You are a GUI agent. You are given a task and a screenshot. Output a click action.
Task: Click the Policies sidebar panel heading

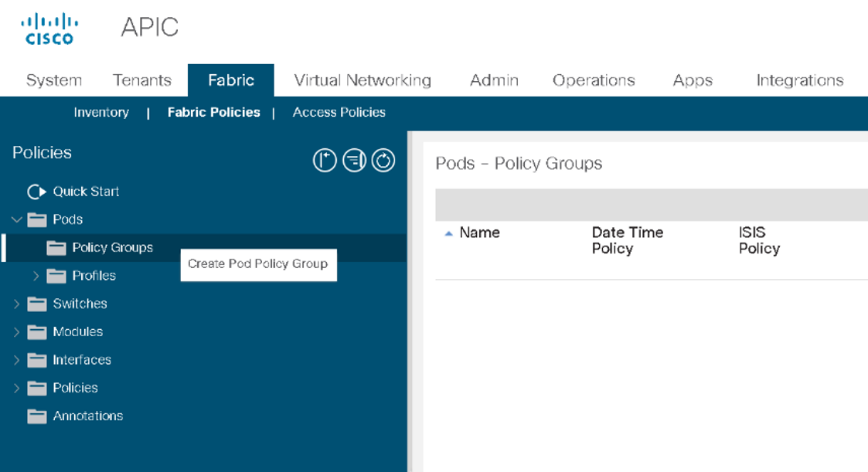[x=42, y=153]
